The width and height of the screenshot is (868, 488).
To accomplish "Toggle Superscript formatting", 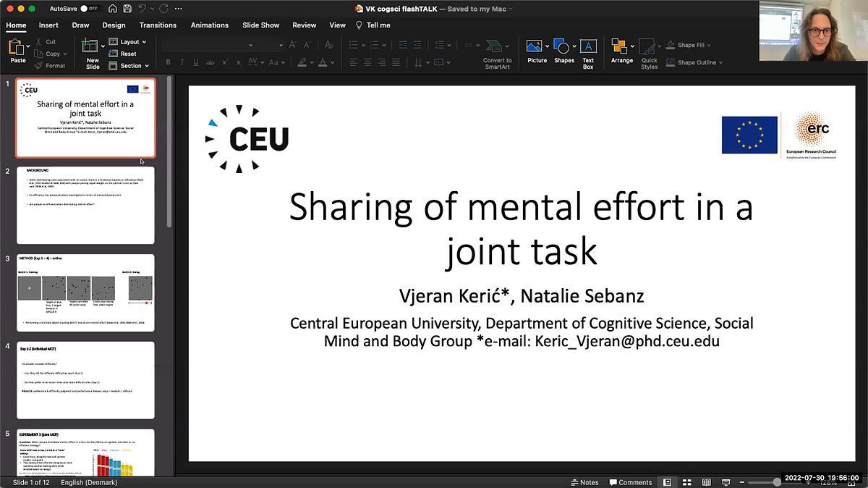I will click(224, 62).
